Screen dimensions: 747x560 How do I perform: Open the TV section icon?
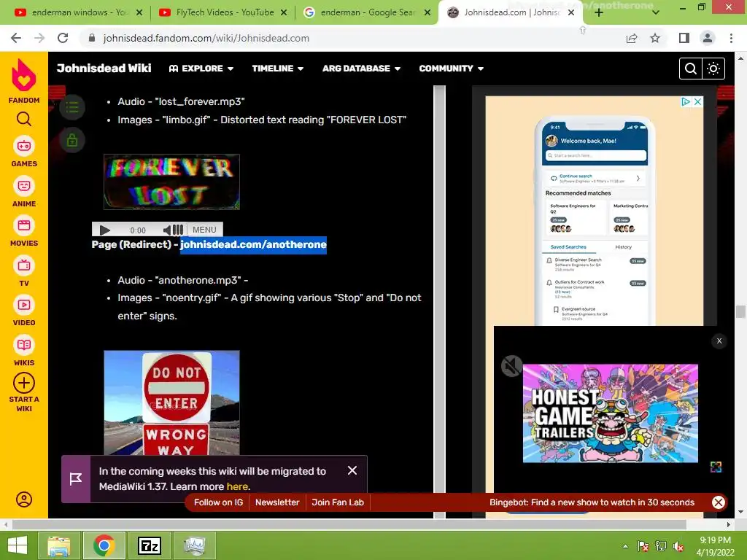[24, 265]
